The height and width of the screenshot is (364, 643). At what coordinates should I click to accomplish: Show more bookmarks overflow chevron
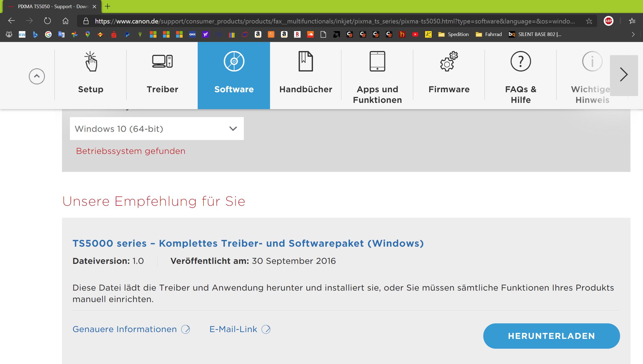(633, 34)
